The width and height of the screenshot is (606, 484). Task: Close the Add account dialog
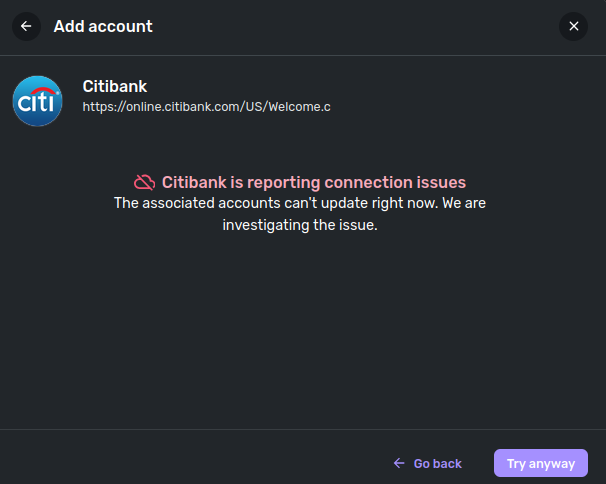point(574,26)
